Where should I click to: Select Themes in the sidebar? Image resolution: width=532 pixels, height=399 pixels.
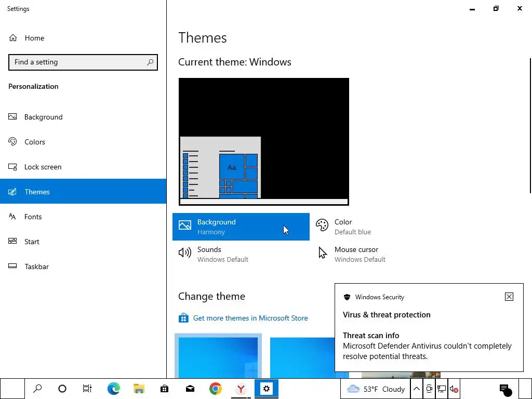83,192
